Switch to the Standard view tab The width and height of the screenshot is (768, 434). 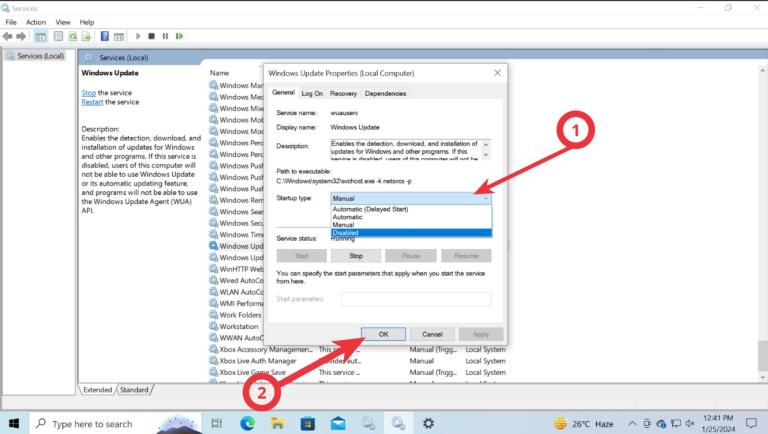tap(134, 390)
